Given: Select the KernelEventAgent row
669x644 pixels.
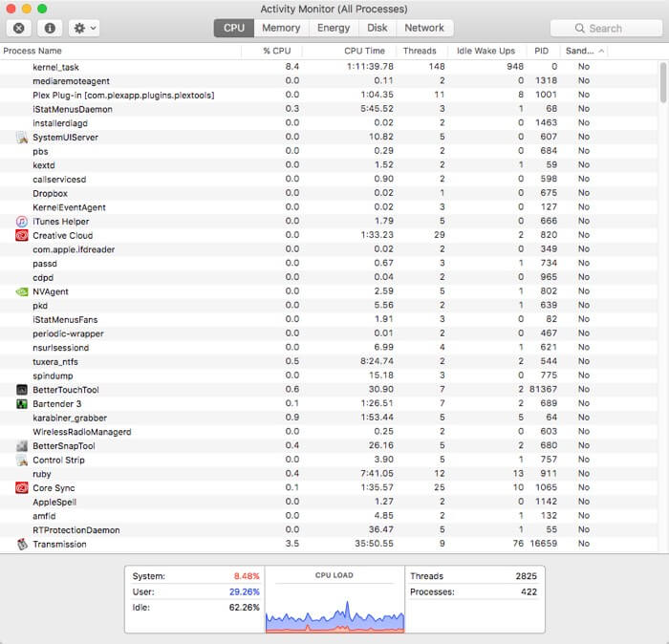Looking at the screenshot, I should tap(329, 207).
